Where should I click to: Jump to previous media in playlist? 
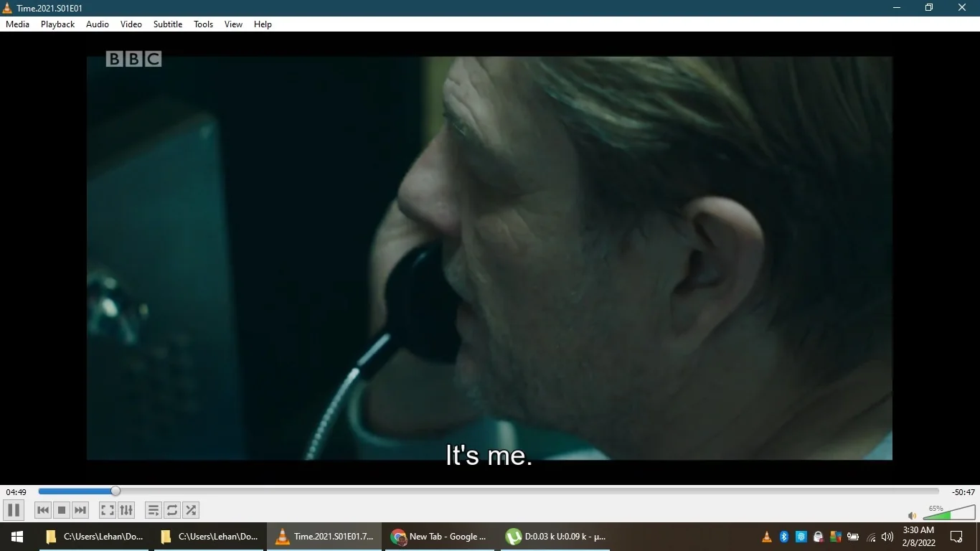click(43, 510)
